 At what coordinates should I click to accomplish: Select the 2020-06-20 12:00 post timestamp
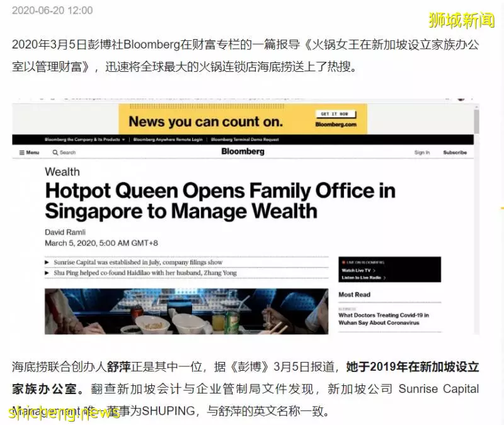coord(52,10)
